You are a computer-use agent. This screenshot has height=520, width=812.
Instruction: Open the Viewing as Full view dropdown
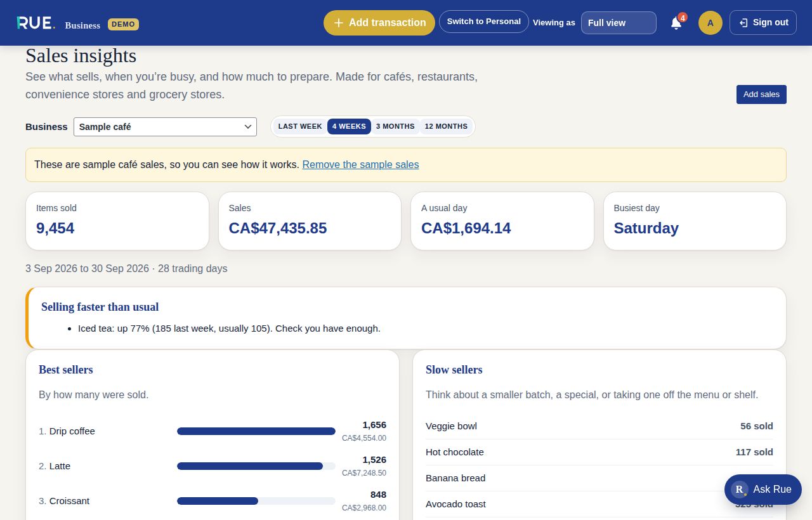(619, 23)
